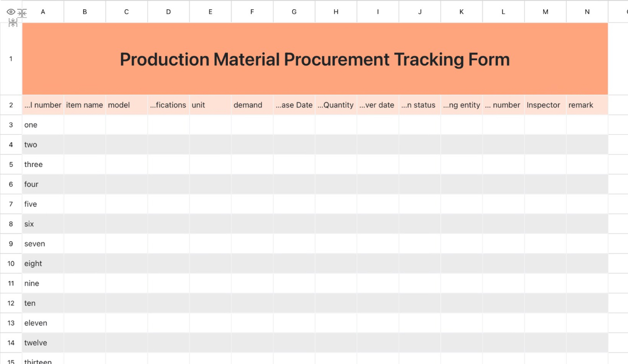Select column E header
This screenshot has height=364, width=628.
(x=211, y=11)
